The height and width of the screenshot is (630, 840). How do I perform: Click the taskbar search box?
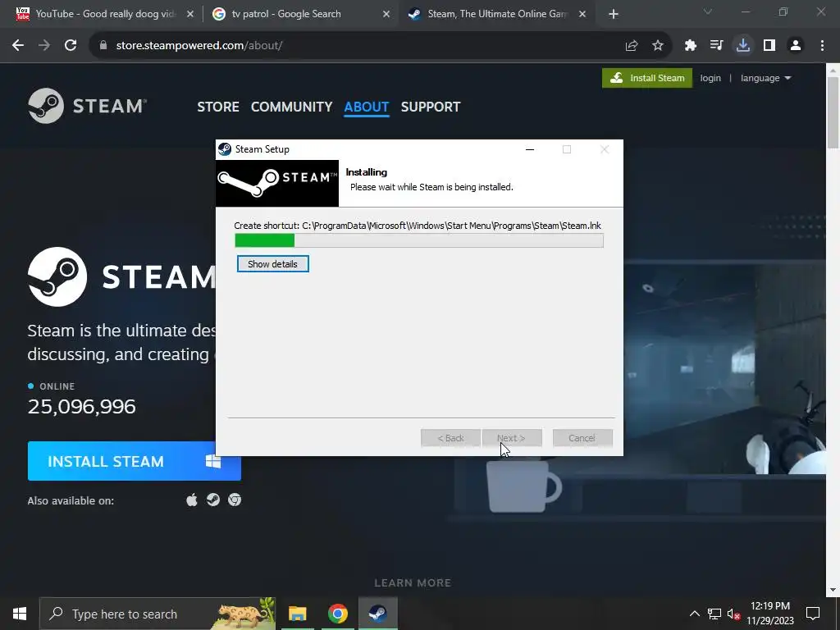[157, 614]
